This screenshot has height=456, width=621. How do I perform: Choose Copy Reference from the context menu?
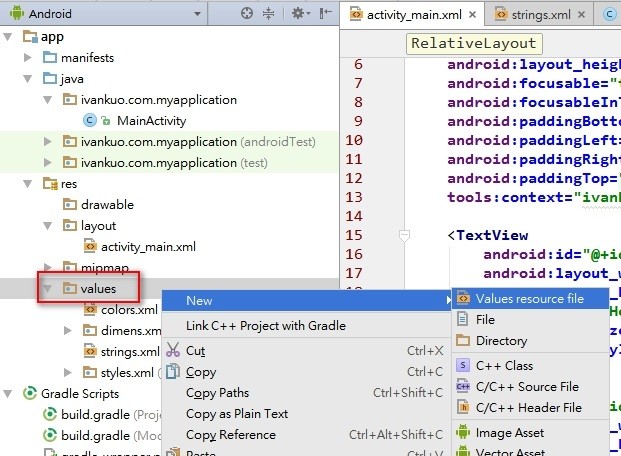click(231, 435)
